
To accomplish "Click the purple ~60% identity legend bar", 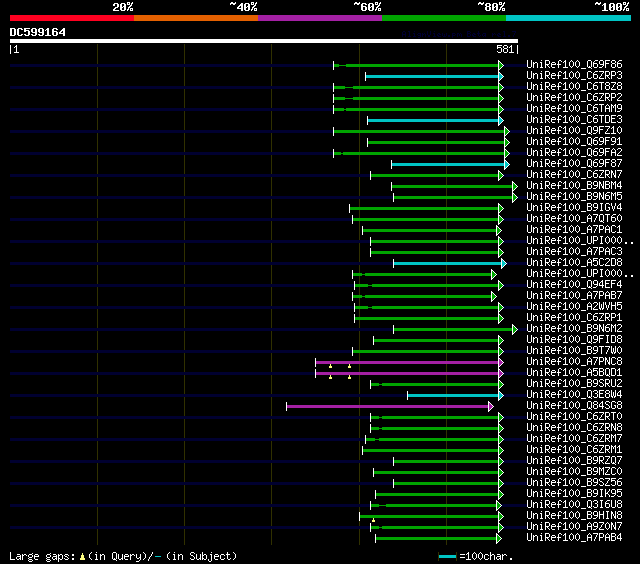I will [x=320, y=18].
